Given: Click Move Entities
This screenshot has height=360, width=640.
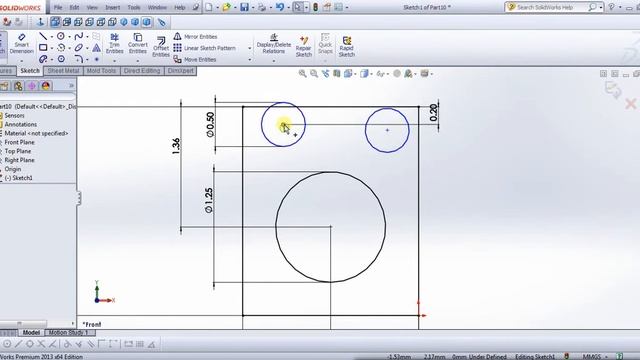Looking at the screenshot, I should pyautogui.click(x=195, y=60).
